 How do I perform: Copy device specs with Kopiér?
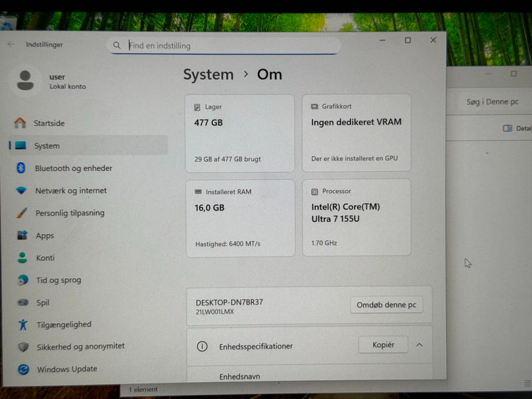coord(383,345)
